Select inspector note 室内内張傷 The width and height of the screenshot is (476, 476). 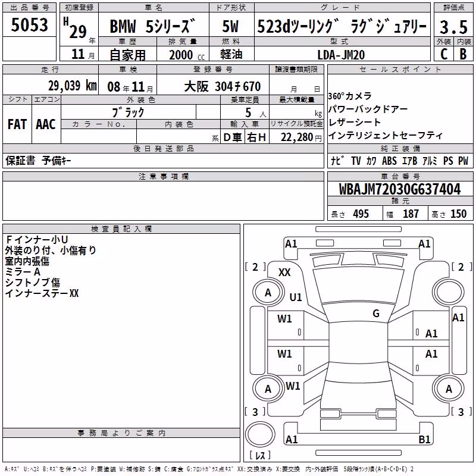(27, 261)
